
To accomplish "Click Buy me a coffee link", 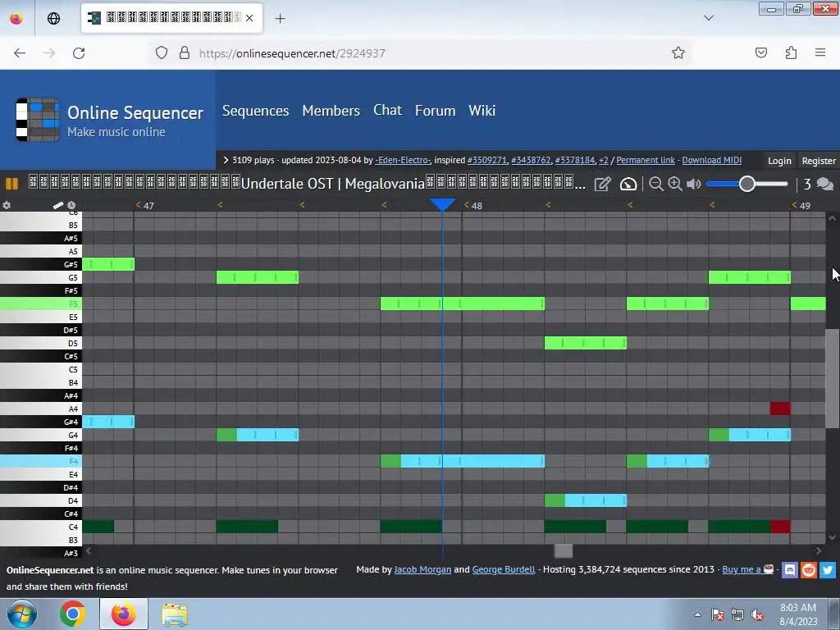I will click(x=748, y=569).
